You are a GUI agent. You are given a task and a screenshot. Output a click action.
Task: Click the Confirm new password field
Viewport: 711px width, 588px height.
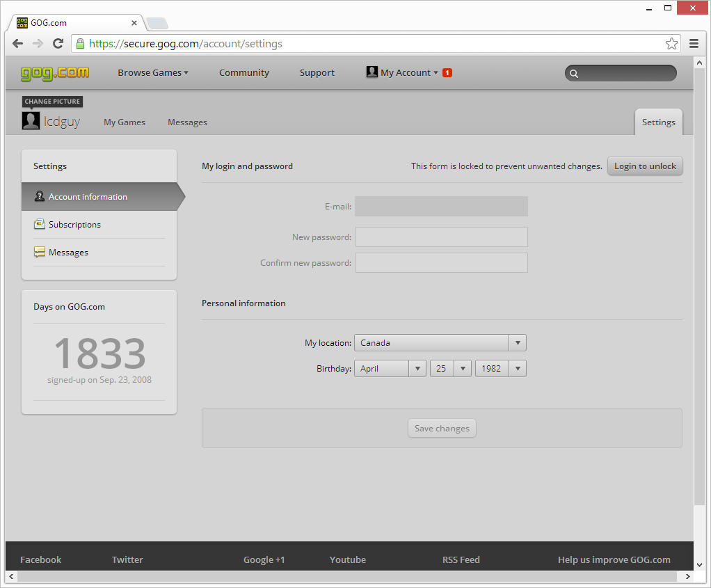tap(441, 263)
